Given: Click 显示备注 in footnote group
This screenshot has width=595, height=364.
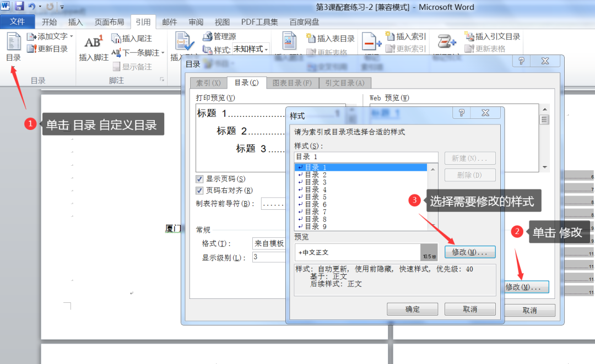Looking at the screenshot, I should [x=132, y=67].
